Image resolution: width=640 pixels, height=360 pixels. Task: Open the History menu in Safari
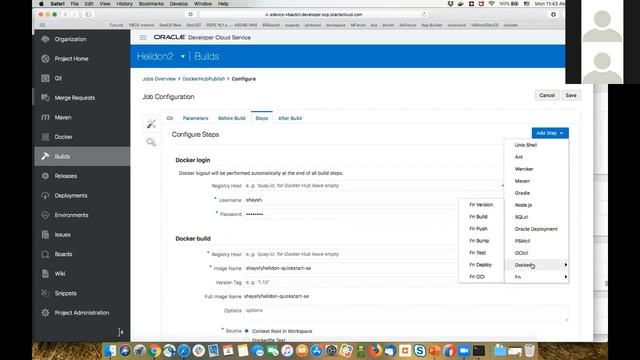pos(124,4)
